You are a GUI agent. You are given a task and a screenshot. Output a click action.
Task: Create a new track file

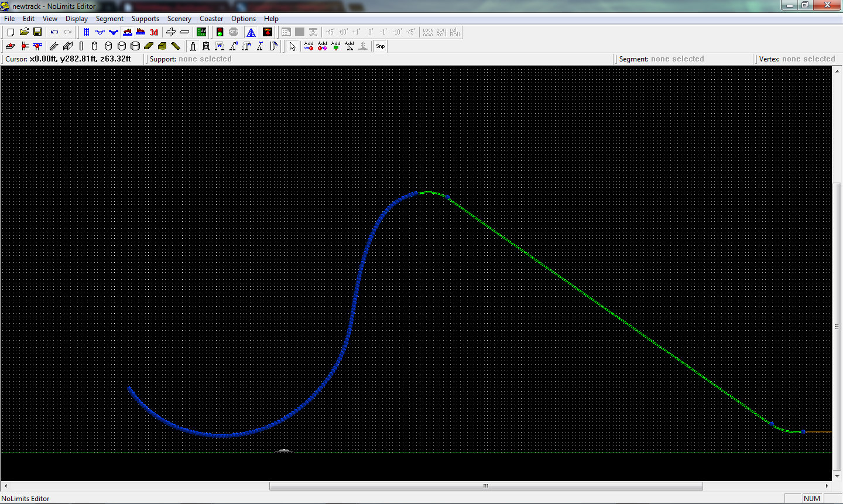click(x=11, y=32)
